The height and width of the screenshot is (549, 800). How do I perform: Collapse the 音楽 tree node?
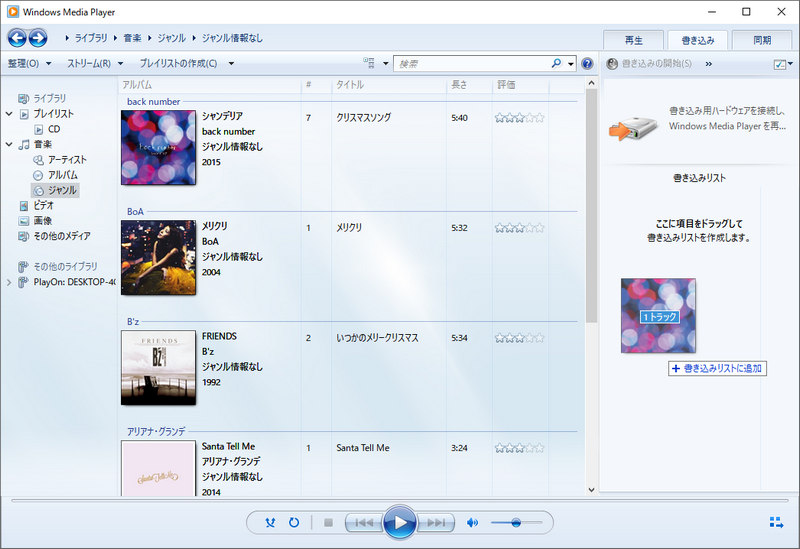pyautogui.click(x=9, y=144)
